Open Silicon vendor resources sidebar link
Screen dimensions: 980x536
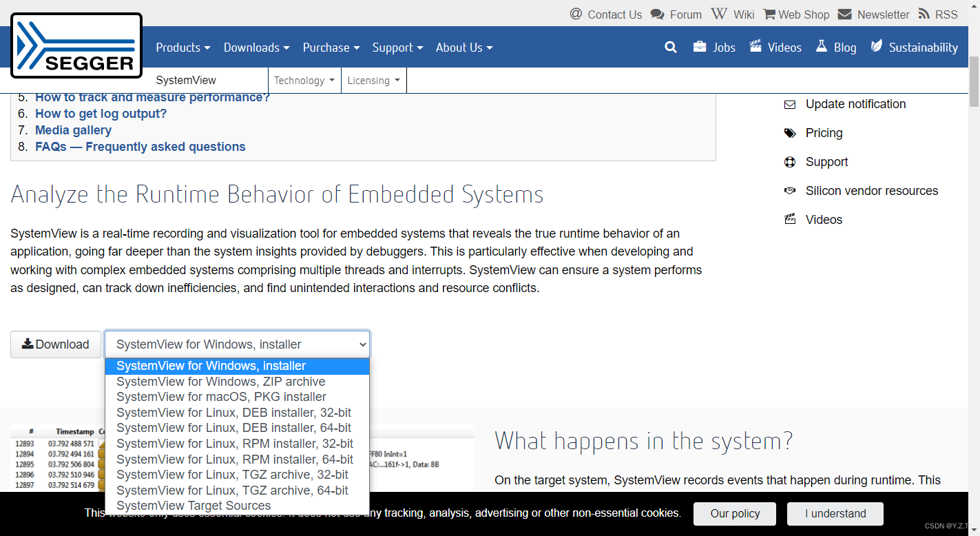872,191
